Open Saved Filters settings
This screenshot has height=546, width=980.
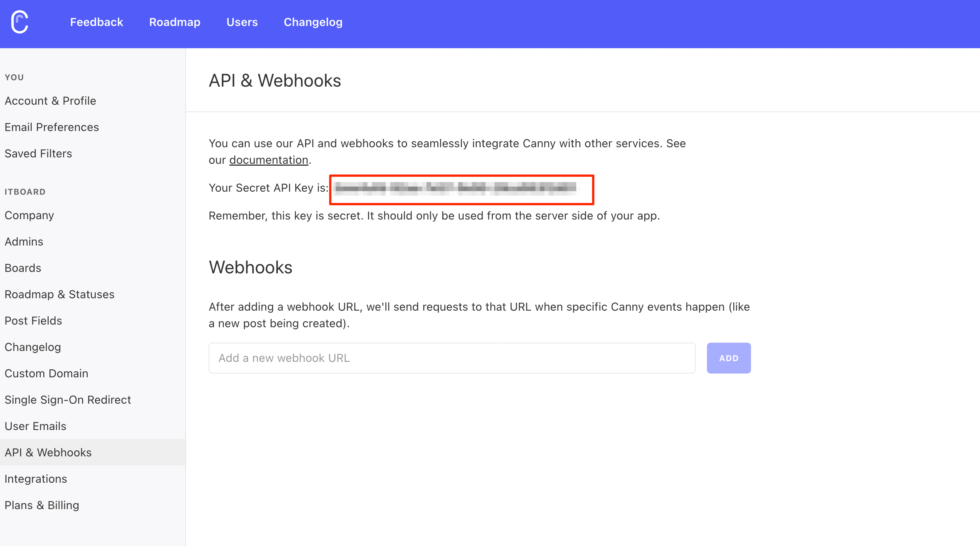[38, 153]
